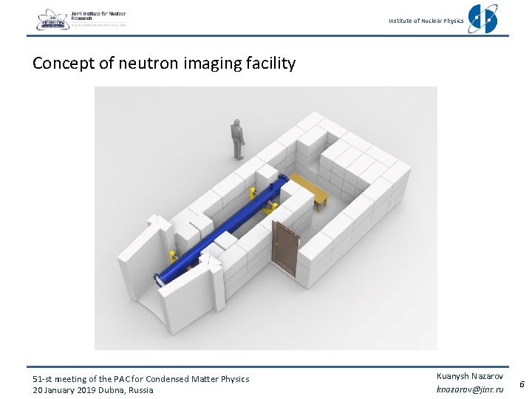Image resolution: width=532 pixels, height=399 pixels.
Task: Select the author name 'Kuanysh Nazarov'
Action: [470, 376]
